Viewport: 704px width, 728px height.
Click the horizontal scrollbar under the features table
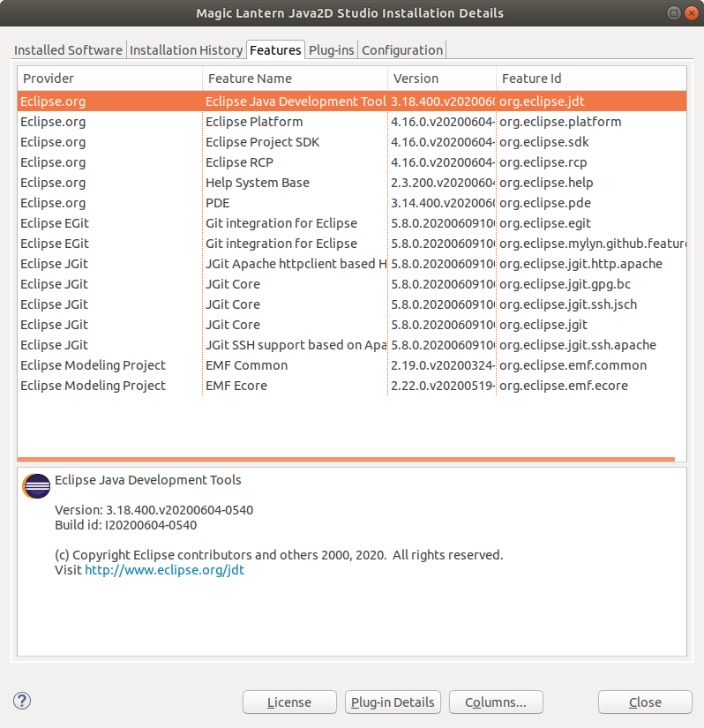pos(346,459)
